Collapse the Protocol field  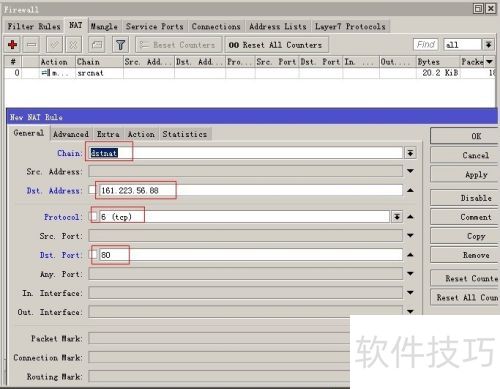410,217
